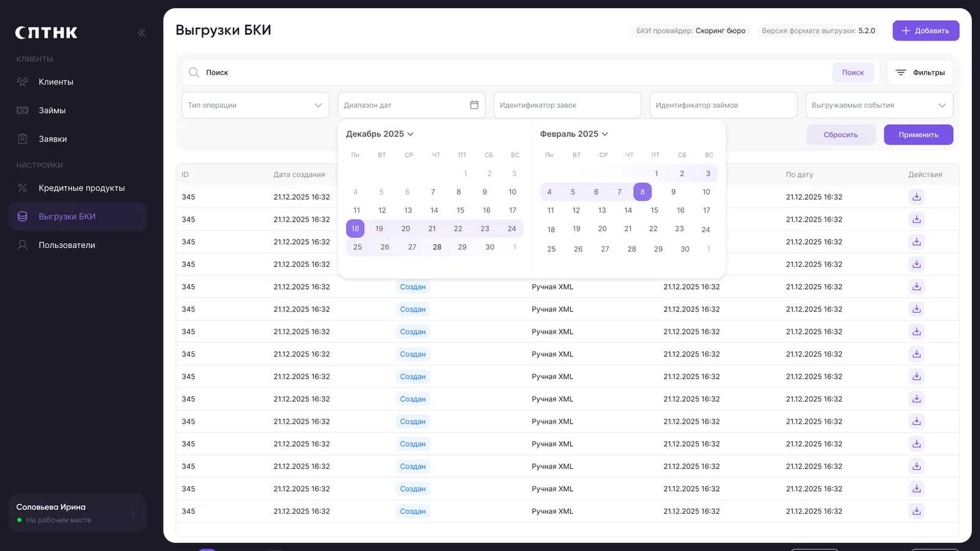
Task: Click the purple Поиск button
Action: coord(853,72)
